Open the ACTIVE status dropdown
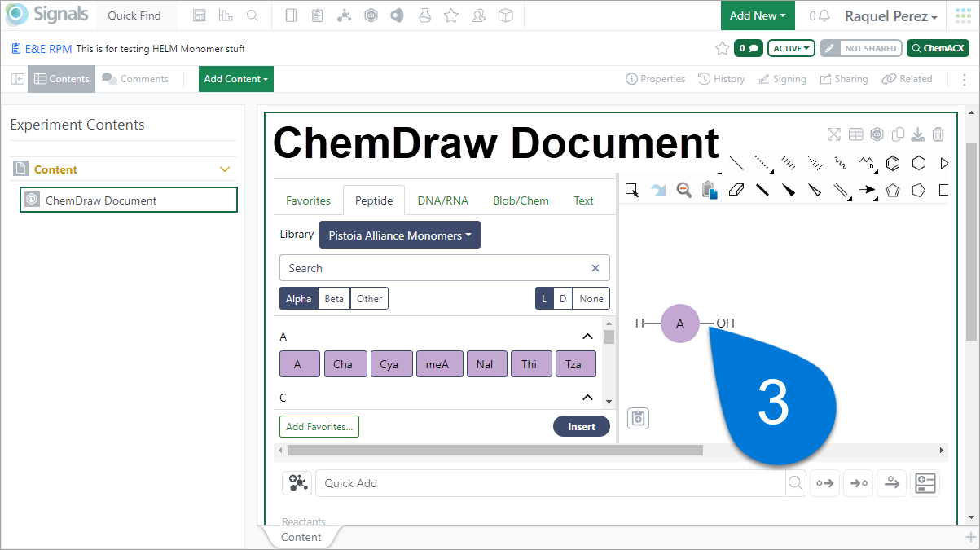980x550 pixels. [793, 48]
